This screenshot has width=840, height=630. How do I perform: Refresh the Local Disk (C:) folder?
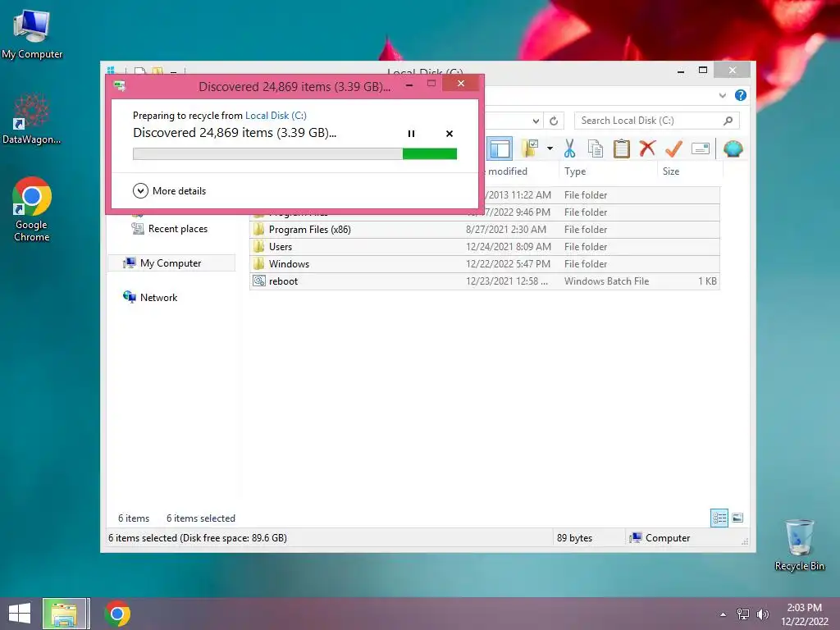[554, 121]
